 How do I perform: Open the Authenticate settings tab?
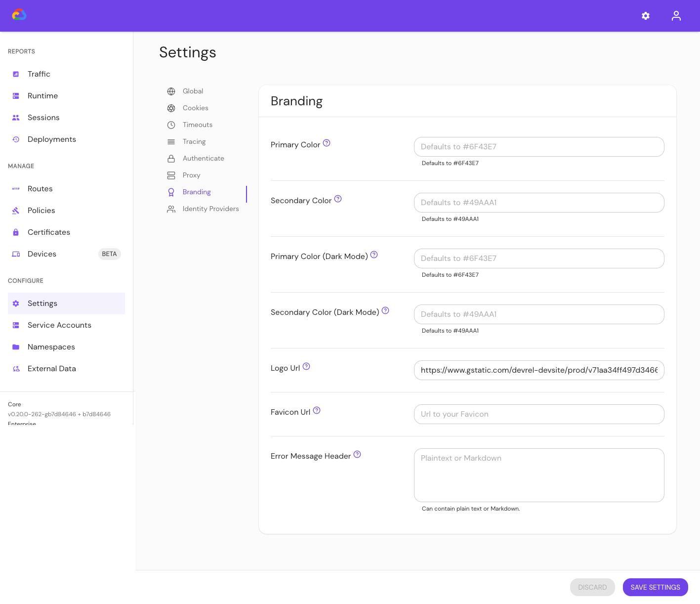click(203, 159)
